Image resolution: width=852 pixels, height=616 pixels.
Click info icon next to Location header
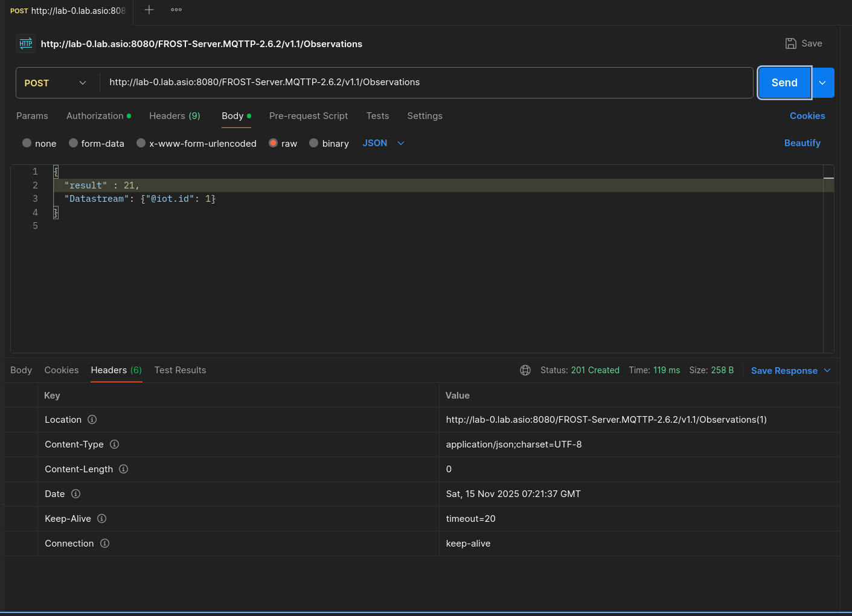[x=92, y=420]
